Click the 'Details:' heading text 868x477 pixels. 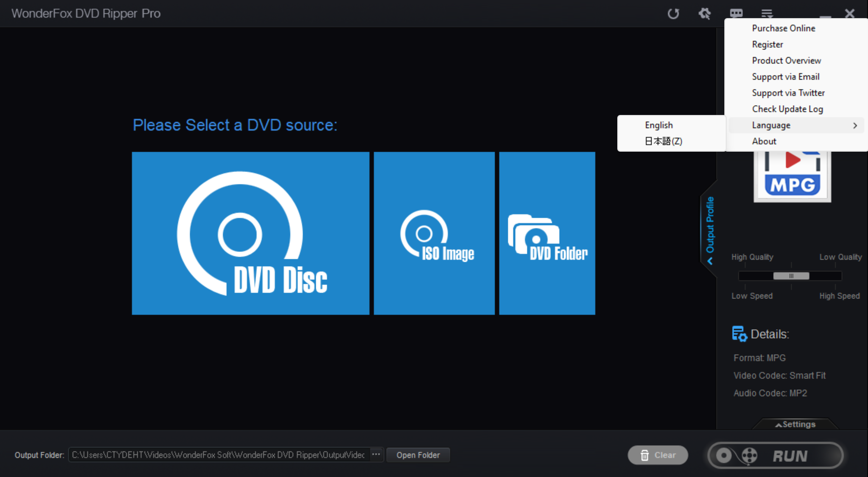(770, 334)
